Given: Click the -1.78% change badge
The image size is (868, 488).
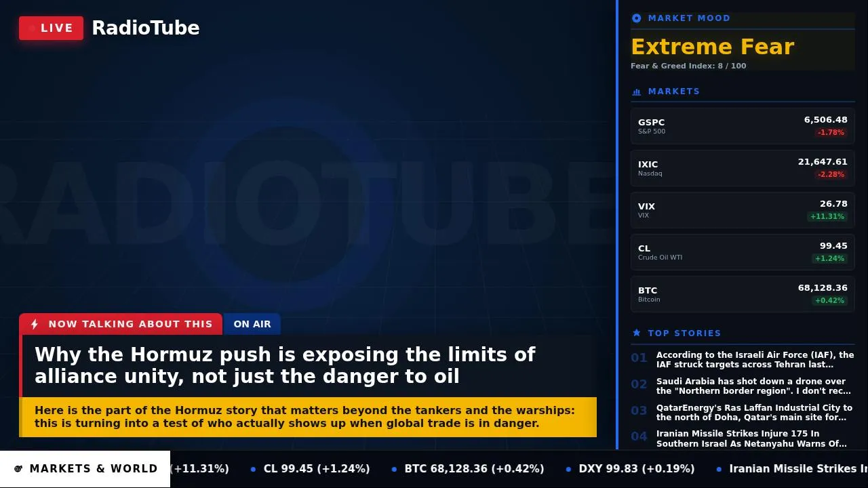Looking at the screenshot, I should (x=831, y=132).
